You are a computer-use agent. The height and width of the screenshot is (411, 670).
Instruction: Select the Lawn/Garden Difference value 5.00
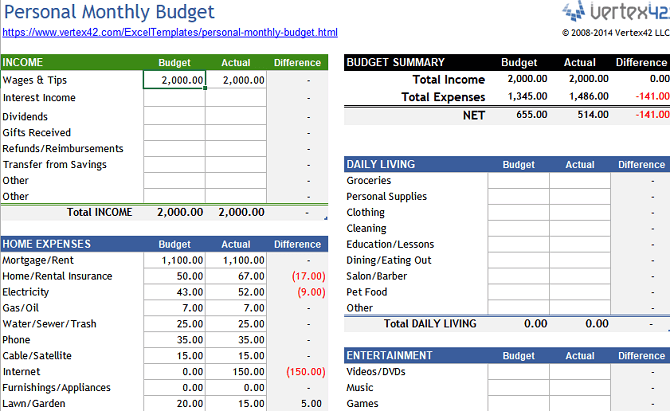point(297,404)
